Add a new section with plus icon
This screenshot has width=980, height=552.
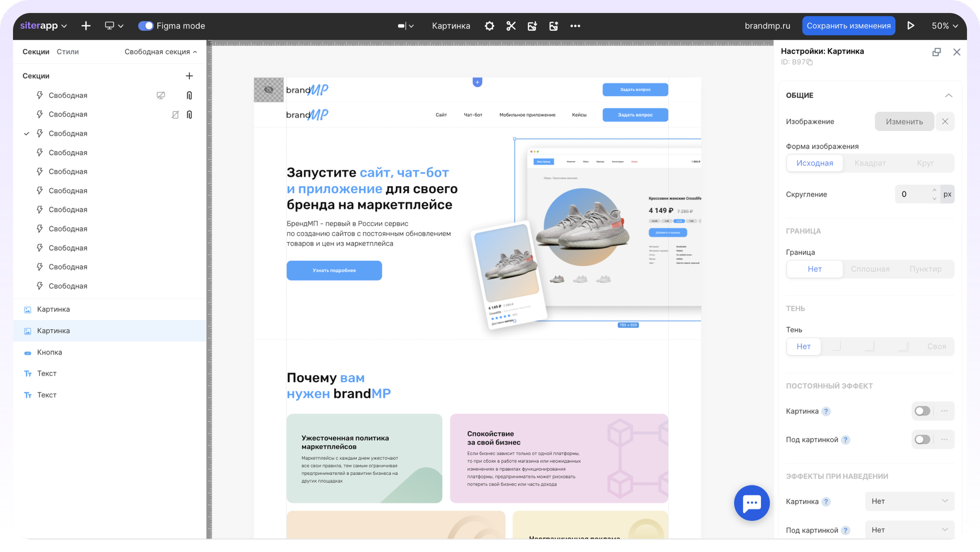189,76
